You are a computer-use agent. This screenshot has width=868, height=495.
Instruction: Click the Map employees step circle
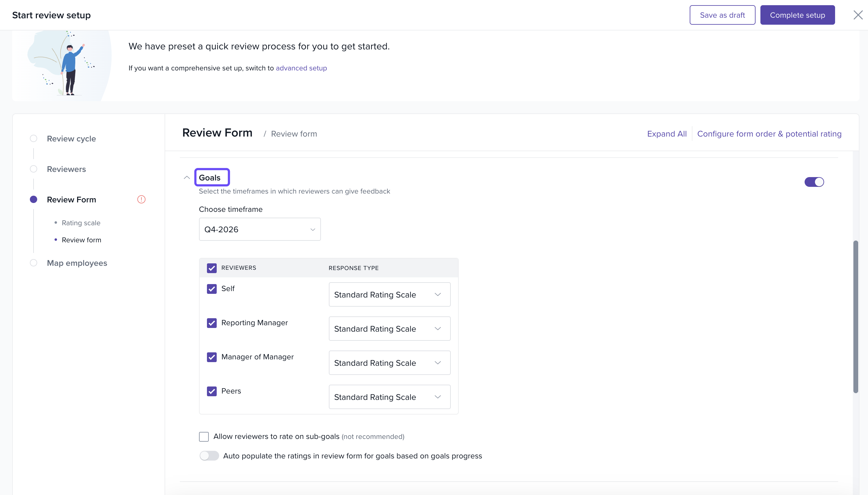[33, 263]
